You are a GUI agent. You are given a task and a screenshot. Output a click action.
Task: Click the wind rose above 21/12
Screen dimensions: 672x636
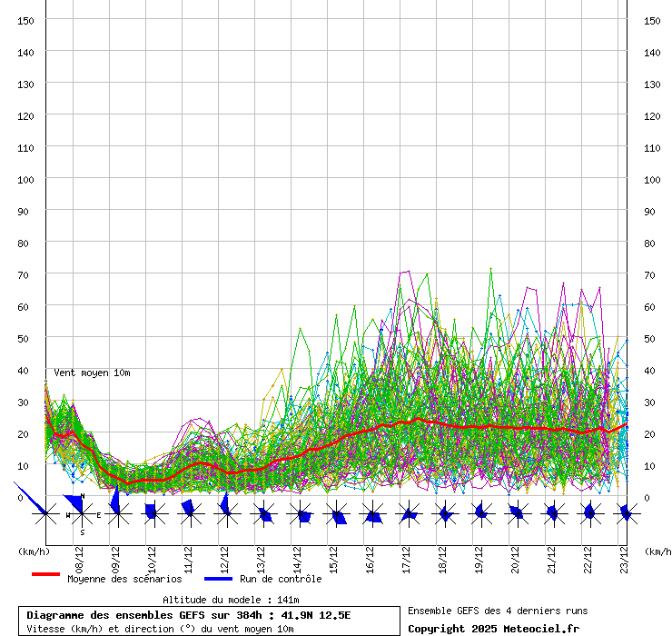pos(553,514)
